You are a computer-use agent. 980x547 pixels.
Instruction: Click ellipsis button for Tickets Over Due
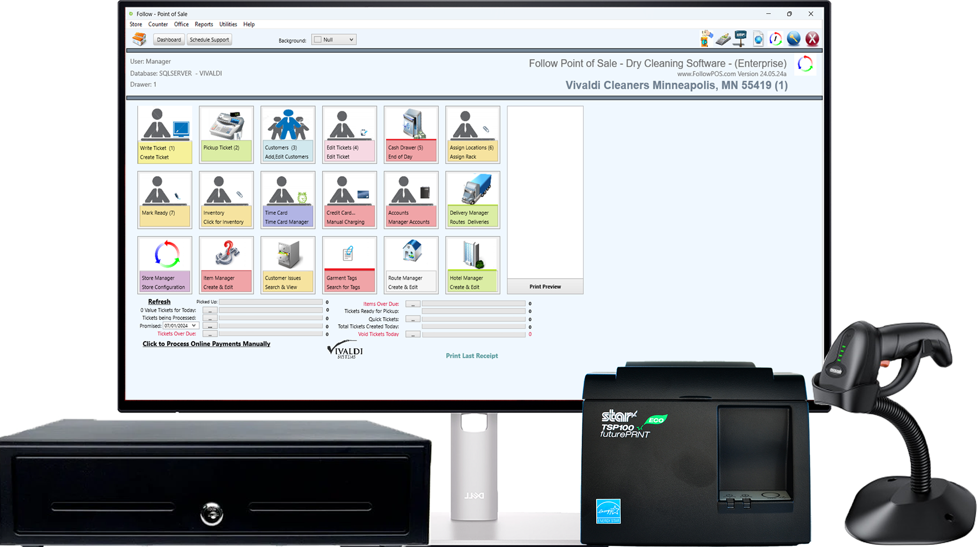coord(210,334)
